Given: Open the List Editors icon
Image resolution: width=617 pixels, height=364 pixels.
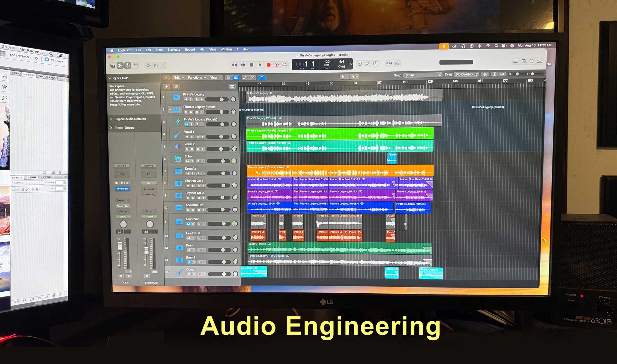Looking at the screenshot, I should pos(515,61).
